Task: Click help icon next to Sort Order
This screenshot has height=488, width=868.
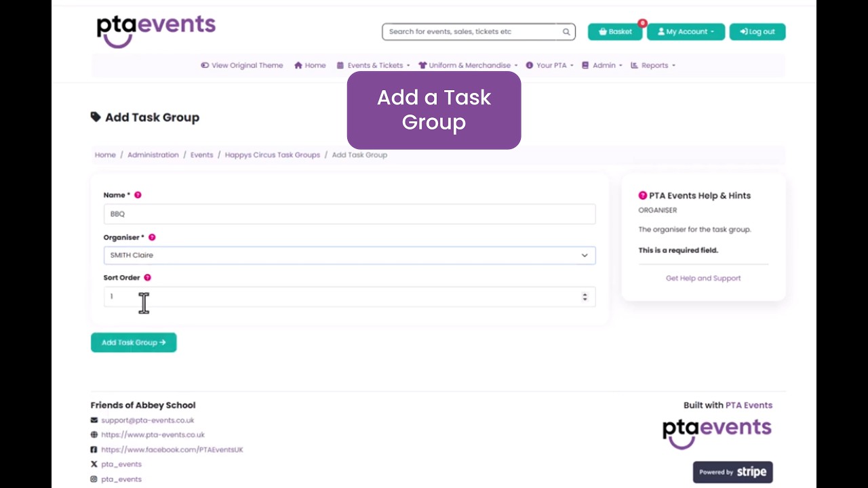Action: tap(147, 278)
